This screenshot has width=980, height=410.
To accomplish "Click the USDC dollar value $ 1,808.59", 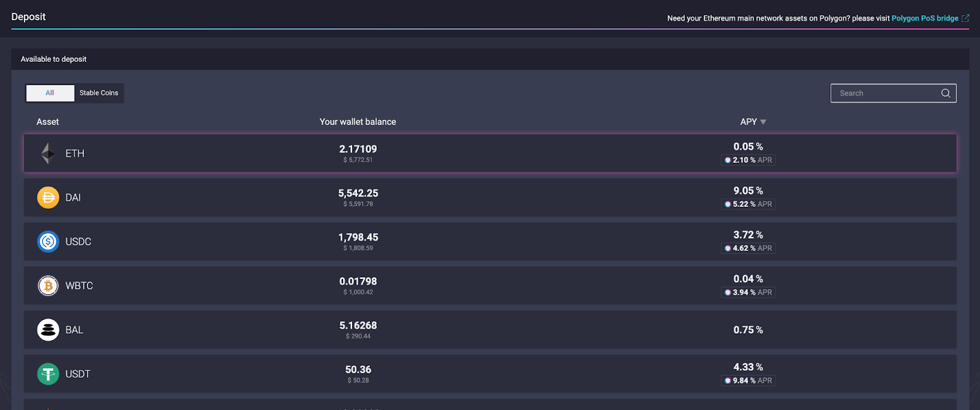I will click(x=358, y=248).
